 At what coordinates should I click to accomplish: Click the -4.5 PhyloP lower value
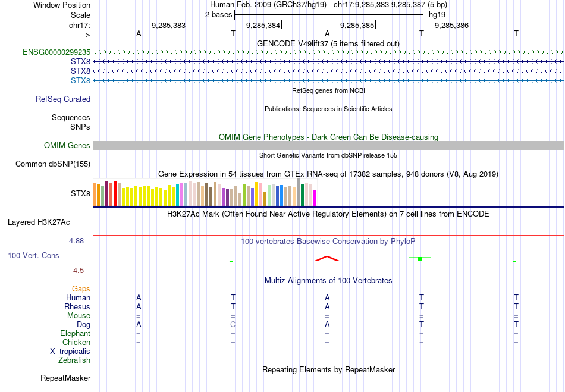(77, 271)
